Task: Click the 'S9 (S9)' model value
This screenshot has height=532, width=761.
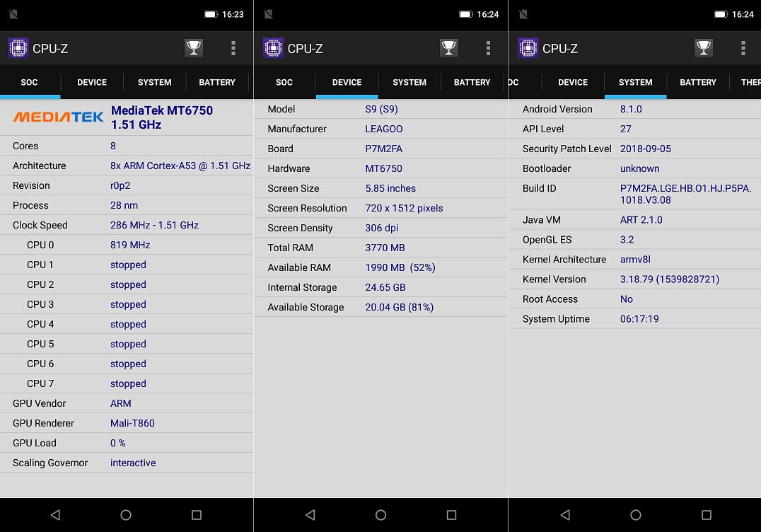Action: point(381,109)
